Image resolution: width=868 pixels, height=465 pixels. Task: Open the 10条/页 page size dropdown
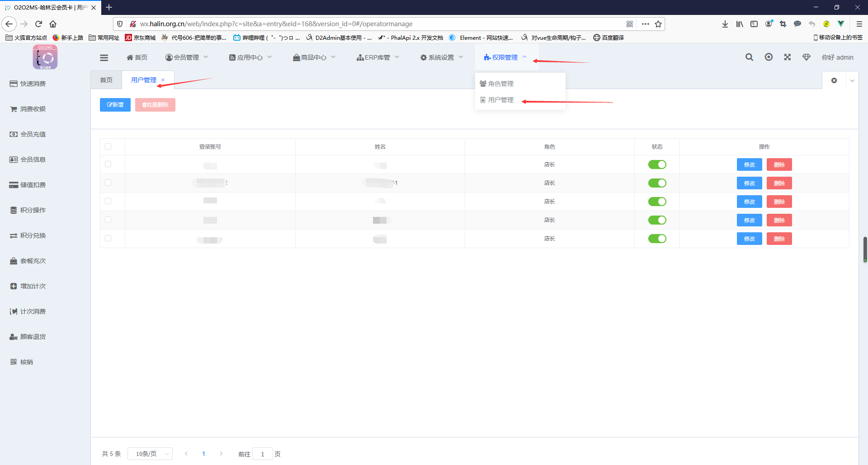tap(150, 454)
